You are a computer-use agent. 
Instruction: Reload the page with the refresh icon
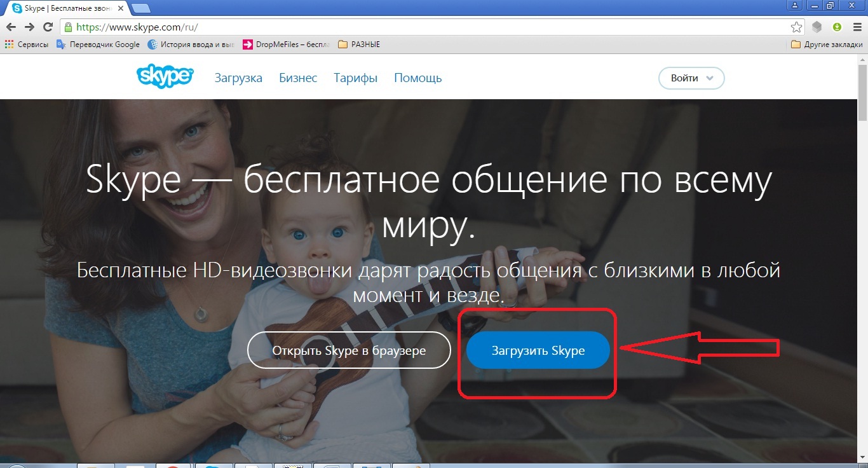point(48,27)
